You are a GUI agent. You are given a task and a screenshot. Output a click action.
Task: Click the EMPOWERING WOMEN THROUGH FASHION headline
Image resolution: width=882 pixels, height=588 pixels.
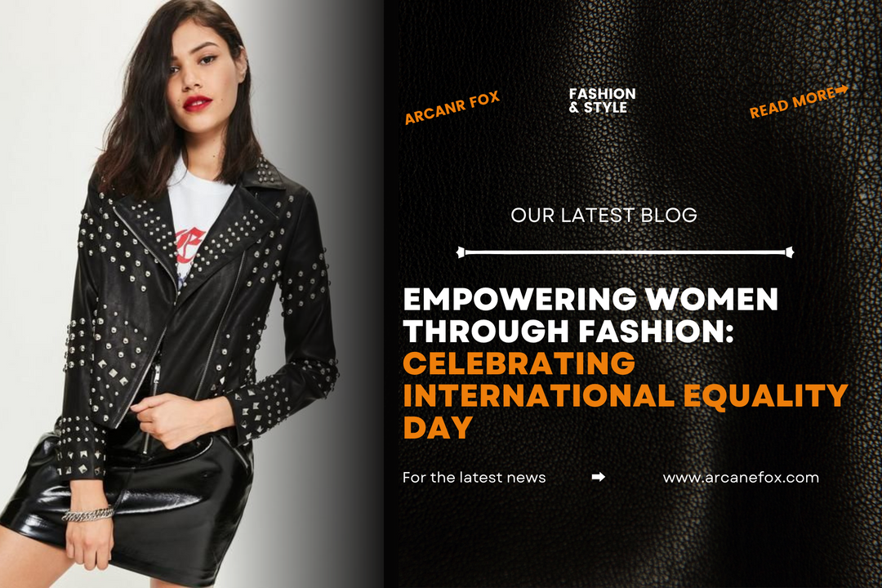coord(590,315)
